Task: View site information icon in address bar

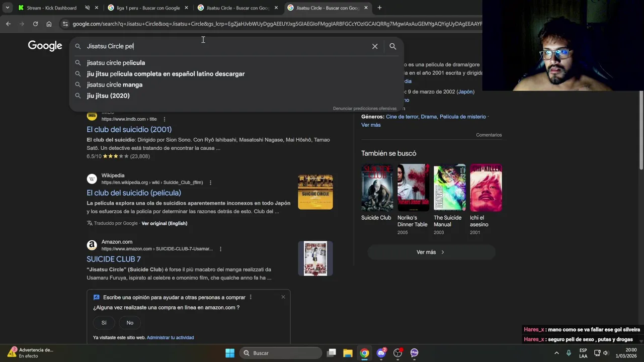Action: [65, 24]
